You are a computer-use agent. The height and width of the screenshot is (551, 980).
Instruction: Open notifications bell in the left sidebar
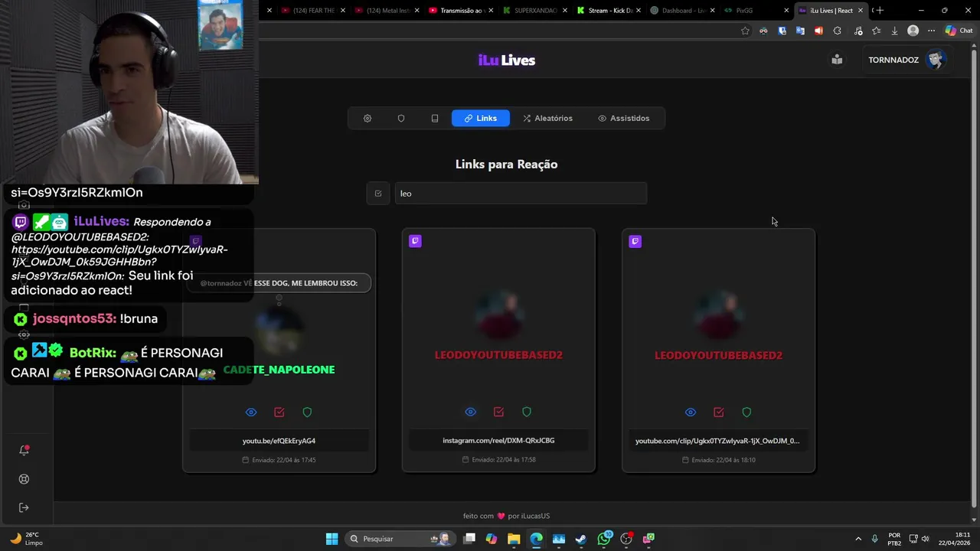[x=24, y=450]
